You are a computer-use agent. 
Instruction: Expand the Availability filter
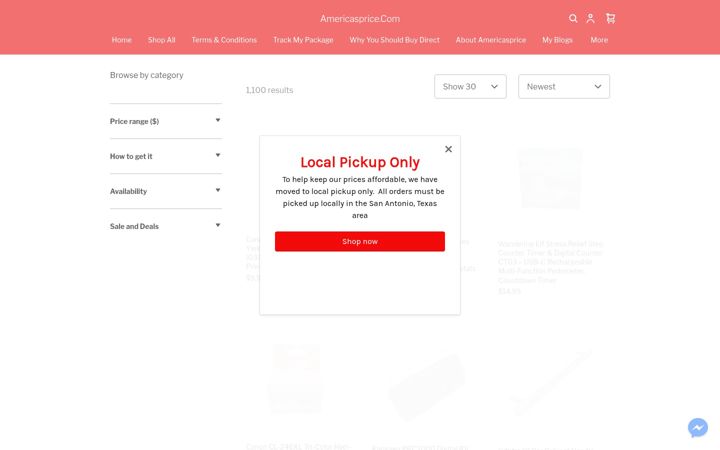(166, 191)
